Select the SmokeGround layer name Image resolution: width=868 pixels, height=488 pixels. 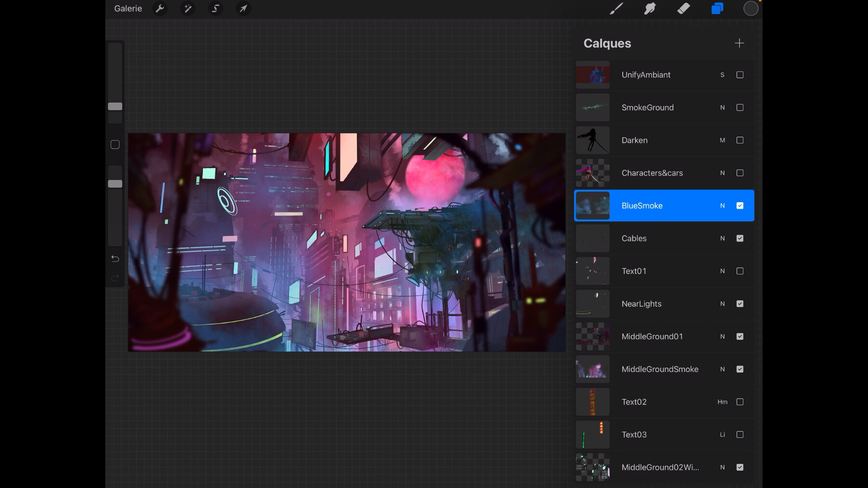(648, 107)
